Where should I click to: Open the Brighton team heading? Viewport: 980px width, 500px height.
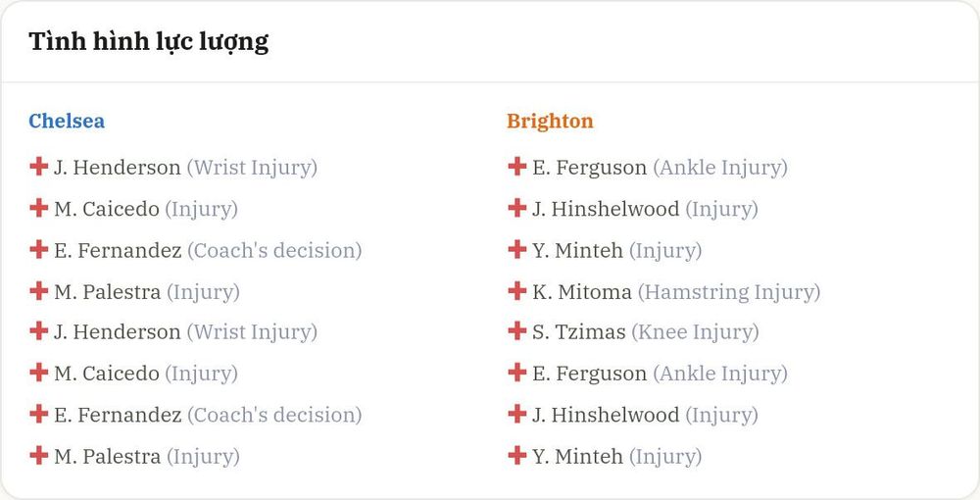[x=550, y=121]
